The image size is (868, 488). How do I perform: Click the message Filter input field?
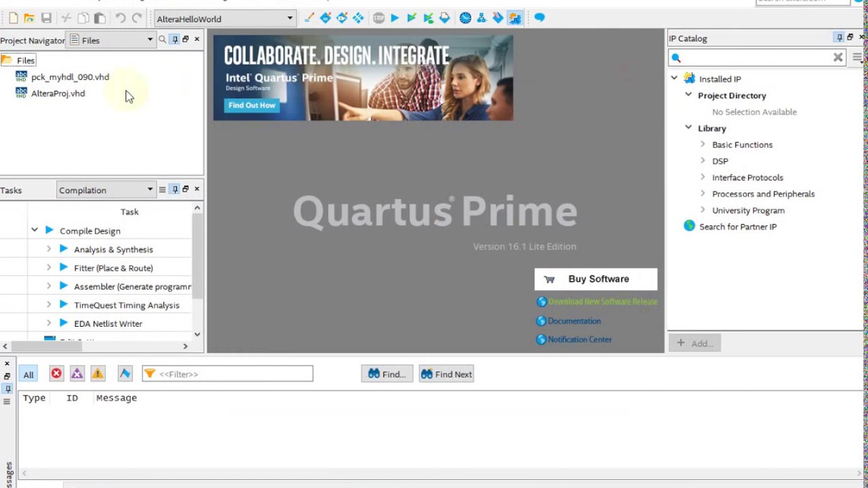point(228,374)
